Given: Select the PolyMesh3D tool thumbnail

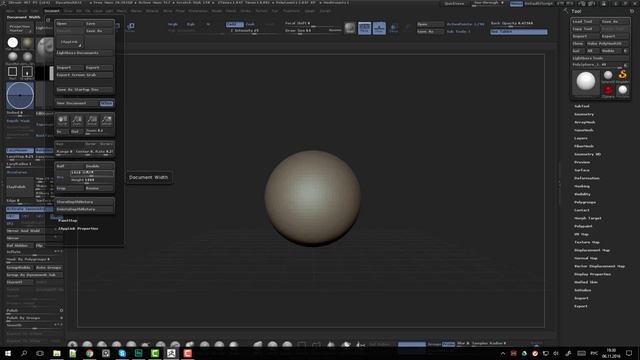Looking at the screenshot, I should (x=622, y=90).
